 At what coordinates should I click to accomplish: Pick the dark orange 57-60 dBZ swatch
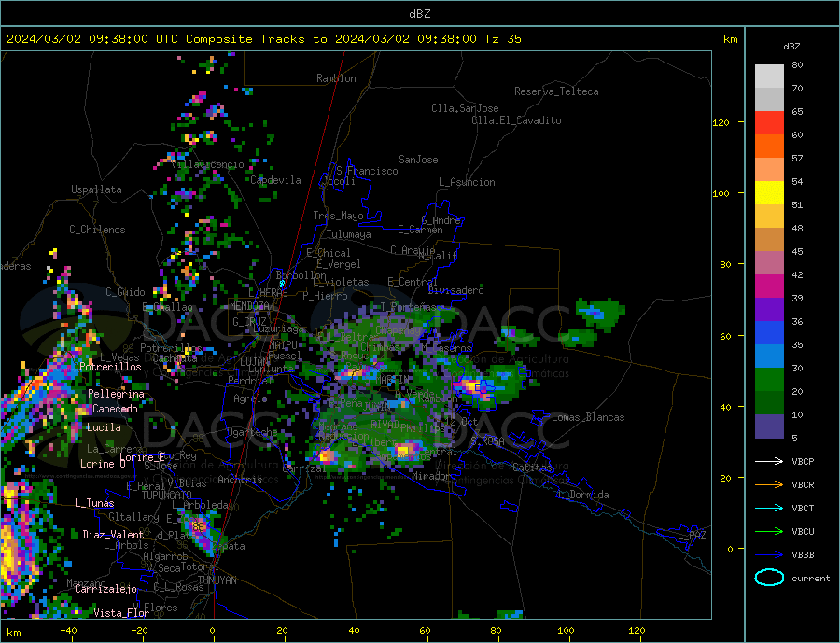coord(769,147)
